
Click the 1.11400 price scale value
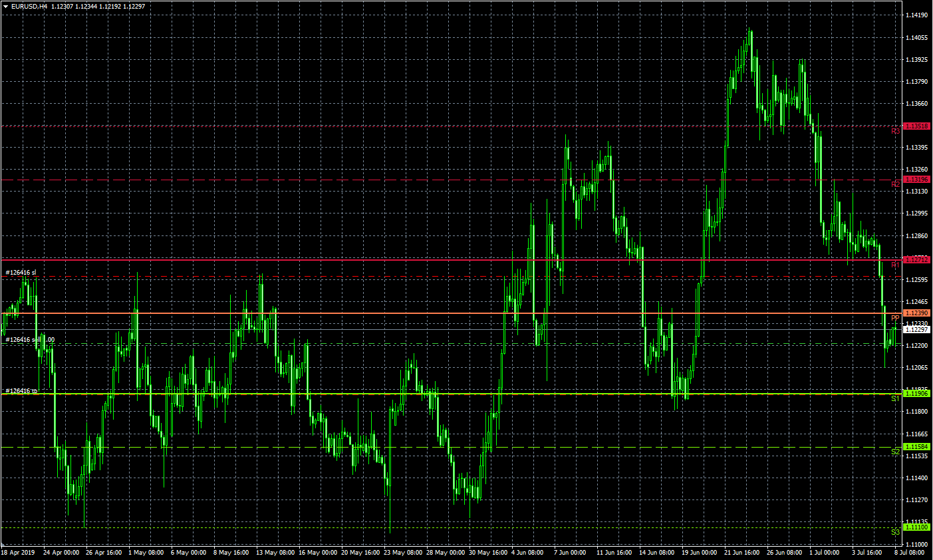pyautogui.click(x=917, y=478)
